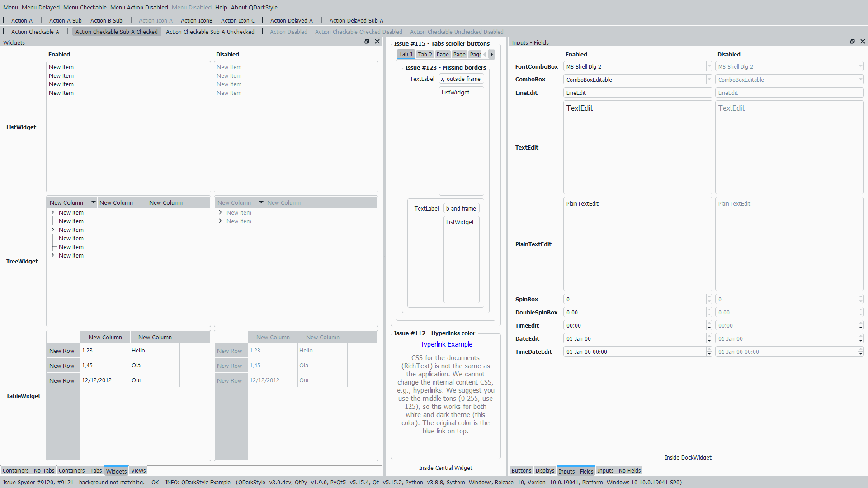Click the tab scroller right arrow icon
This screenshot has height=488, width=868.
(x=491, y=54)
